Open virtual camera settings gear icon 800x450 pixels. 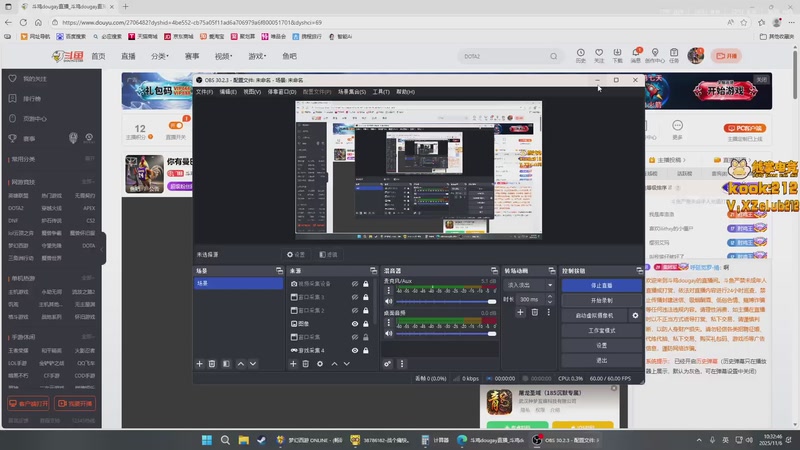click(635, 315)
